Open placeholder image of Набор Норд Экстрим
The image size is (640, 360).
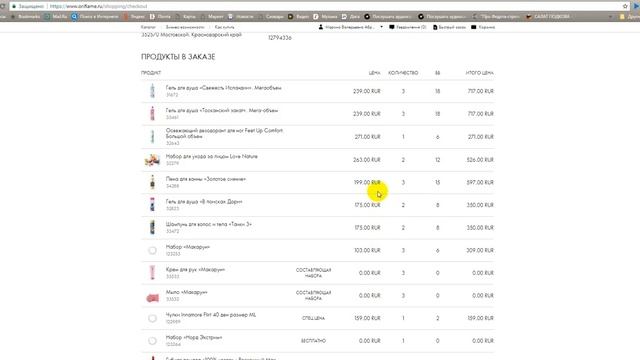[152, 341]
